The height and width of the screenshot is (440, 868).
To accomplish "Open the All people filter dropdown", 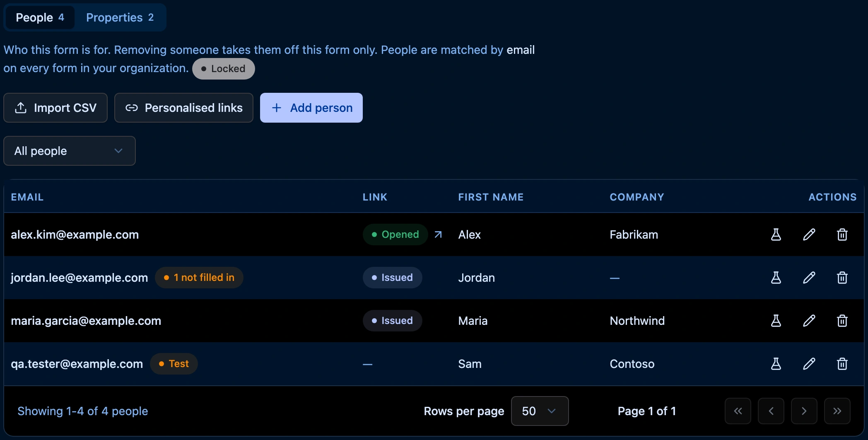I will point(70,151).
